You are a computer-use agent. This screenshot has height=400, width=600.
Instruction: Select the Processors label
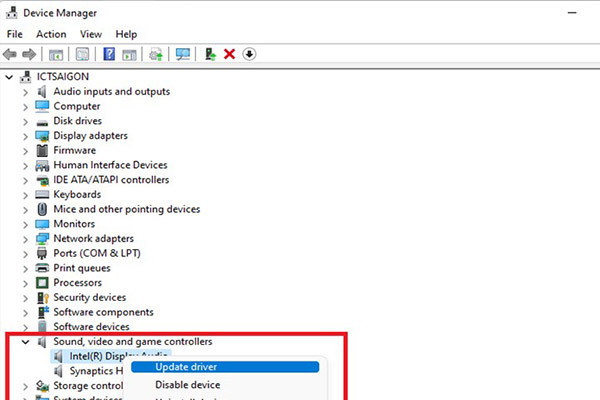click(x=77, y=282)
